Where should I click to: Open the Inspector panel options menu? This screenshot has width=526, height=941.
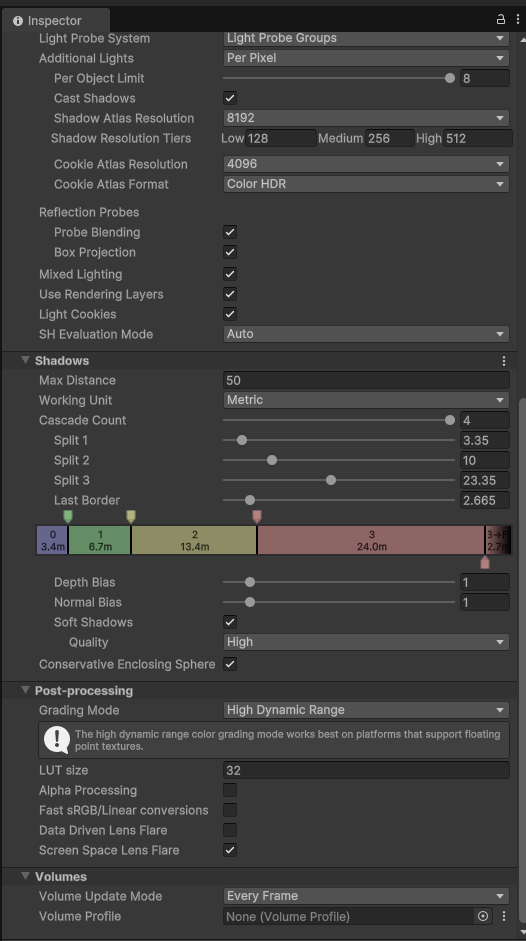(x=518, y=20)
